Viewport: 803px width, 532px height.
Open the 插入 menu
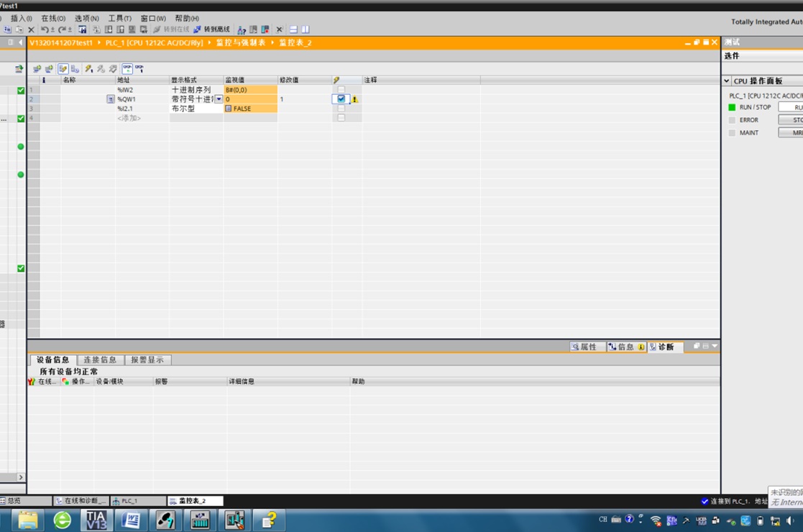(21, 19)
